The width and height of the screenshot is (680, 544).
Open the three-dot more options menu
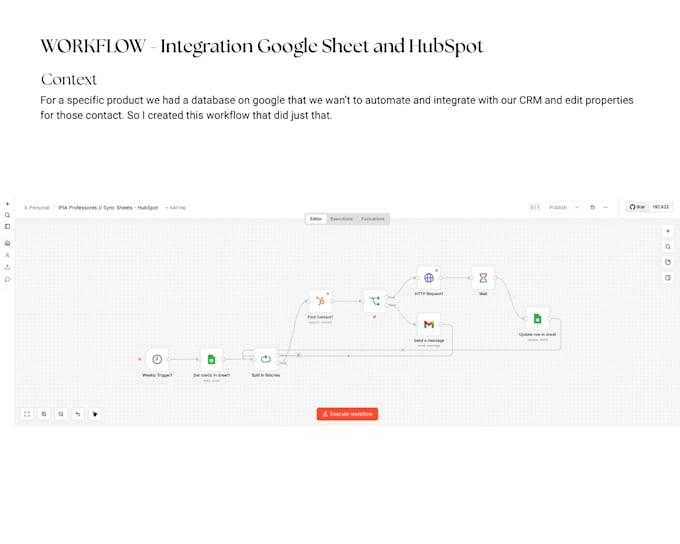(x=606, y=207)
